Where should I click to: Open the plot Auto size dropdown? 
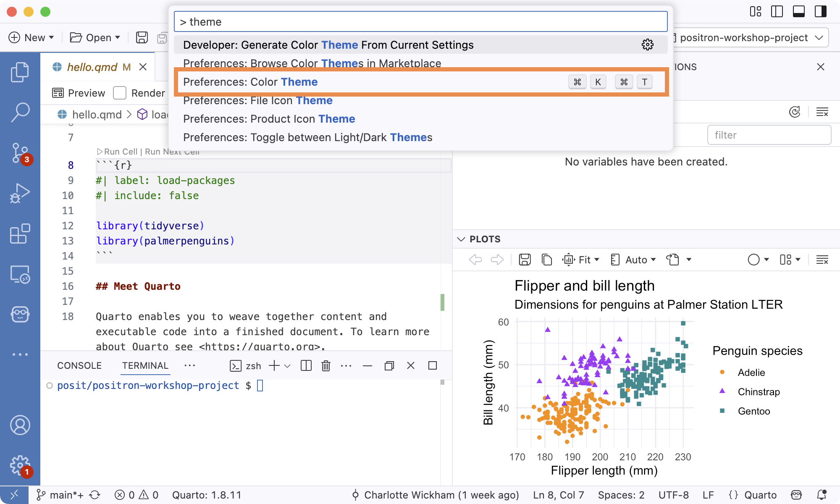633,260
